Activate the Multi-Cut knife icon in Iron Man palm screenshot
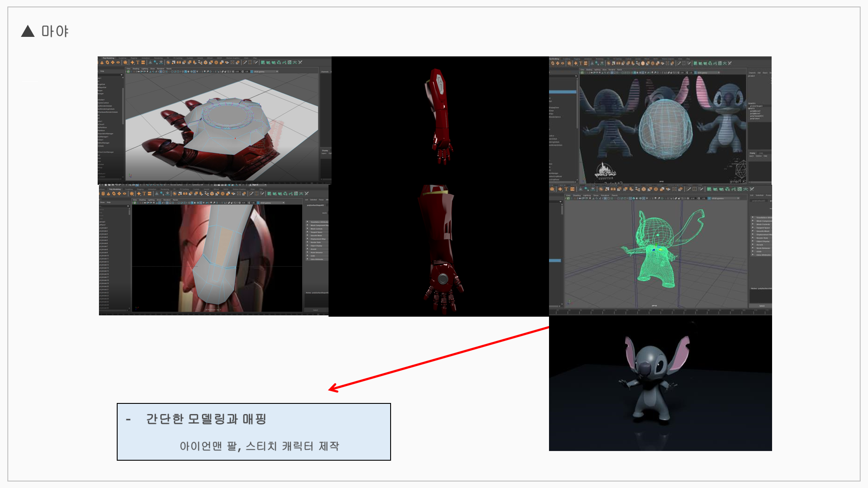The image size is (868, 488). coord(245,62)
